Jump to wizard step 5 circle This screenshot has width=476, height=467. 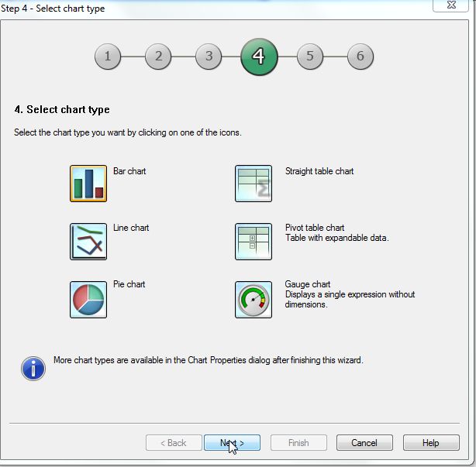point(310,57)
